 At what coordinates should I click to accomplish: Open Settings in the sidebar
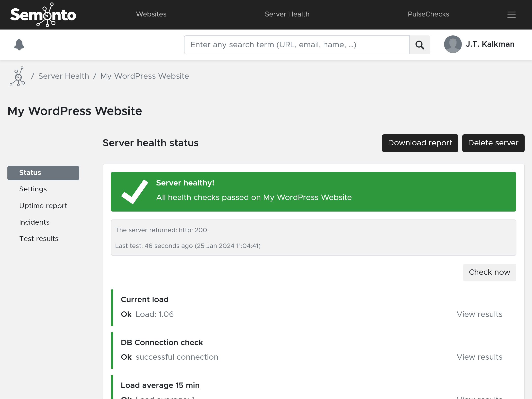coord(33,189)
